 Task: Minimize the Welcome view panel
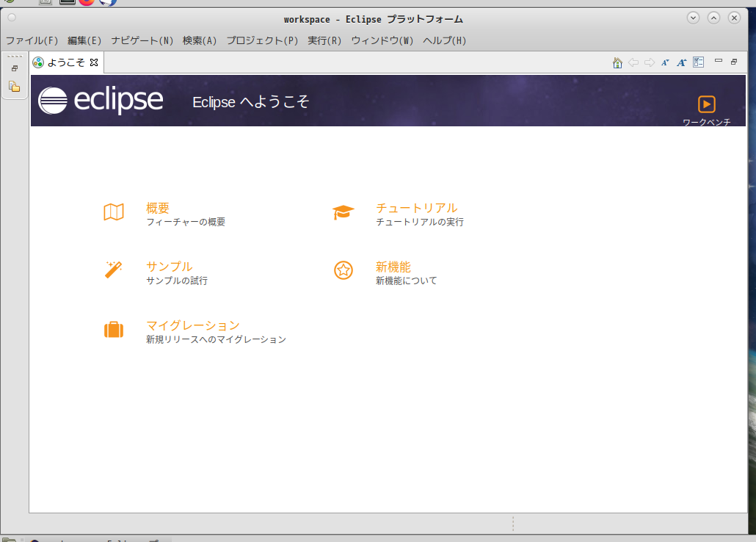coord(719,61)
